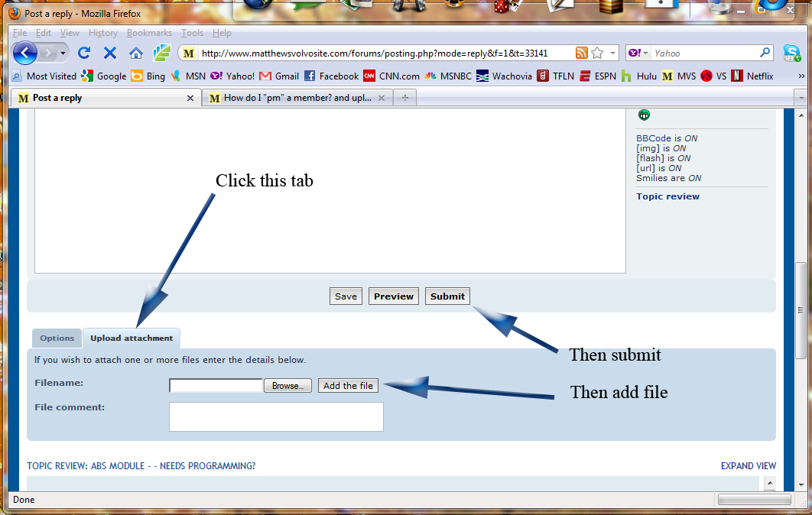The image size is (812, 515).
Task: Open the Yahoo search engine dropdown
Action: tap(638, 53)
